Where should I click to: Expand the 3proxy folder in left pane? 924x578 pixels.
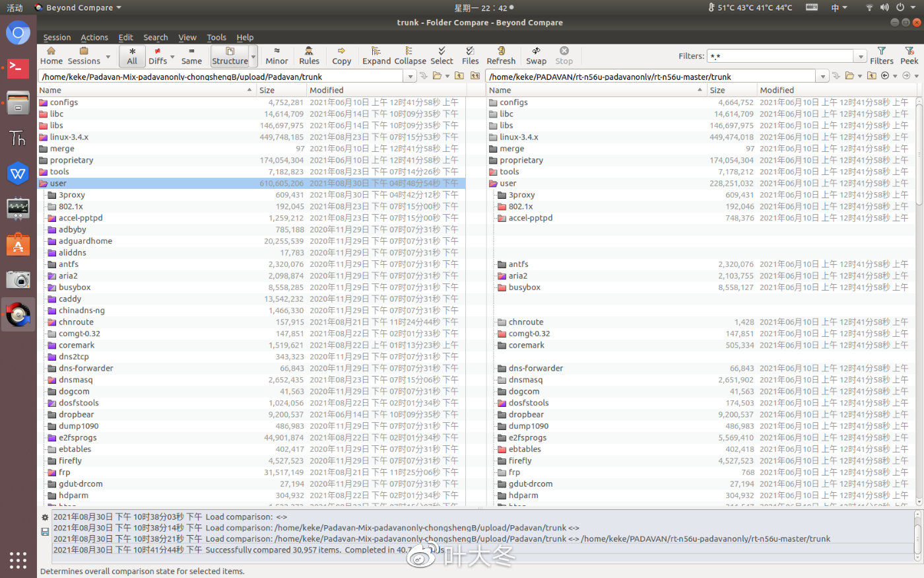(x=52, y=196)
